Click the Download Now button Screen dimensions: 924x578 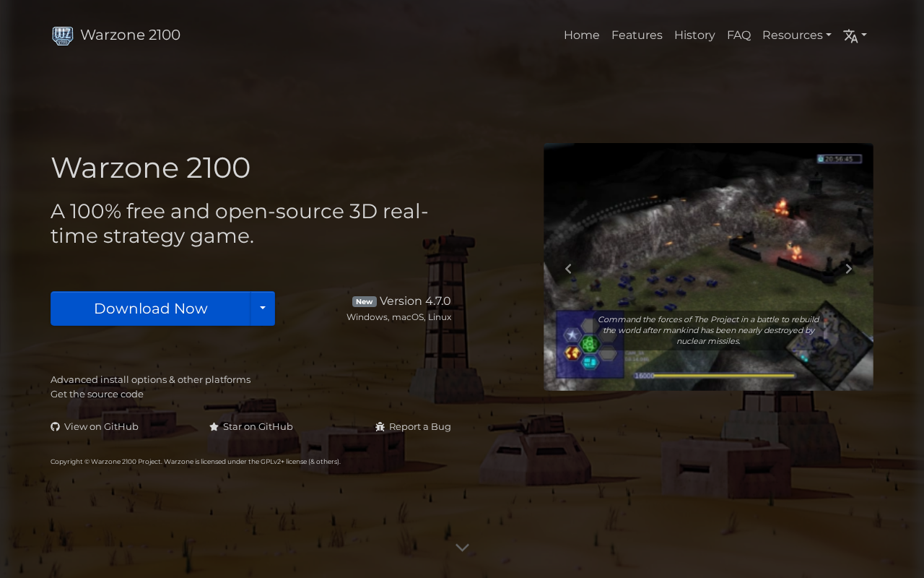pyautogui.click(x=150, y=309)
